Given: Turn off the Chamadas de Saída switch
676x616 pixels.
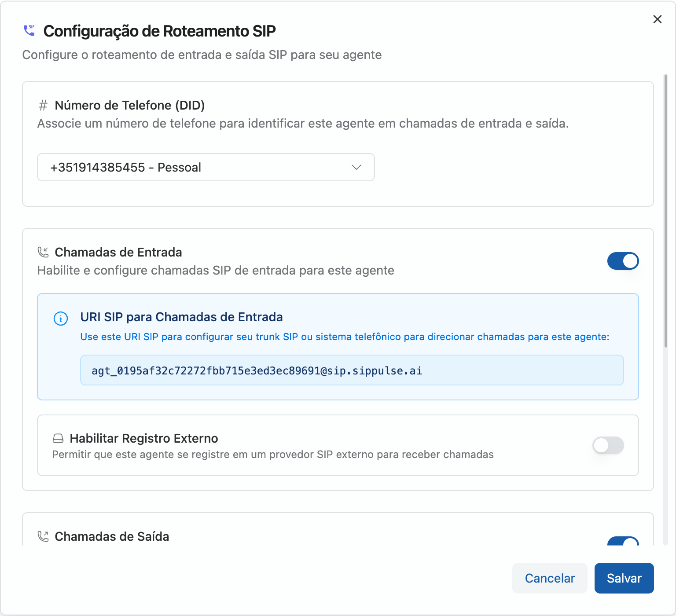Looking at the screenshot, I should tap(624, 544).
